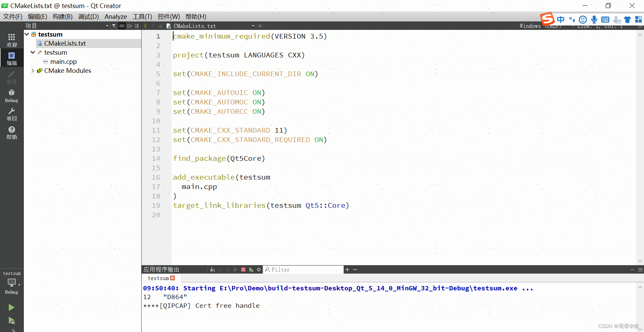
Task: Click the disabled Design (设计) mode
Action: pos(12,77)
